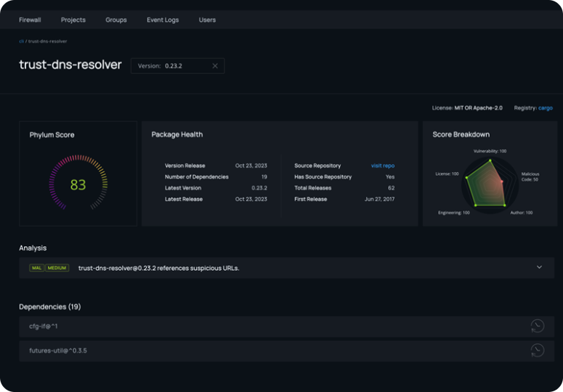Select the futures-util@^0.3.5 dependency row
This screenshot has height=392, width=563.
tap(286, 351)
